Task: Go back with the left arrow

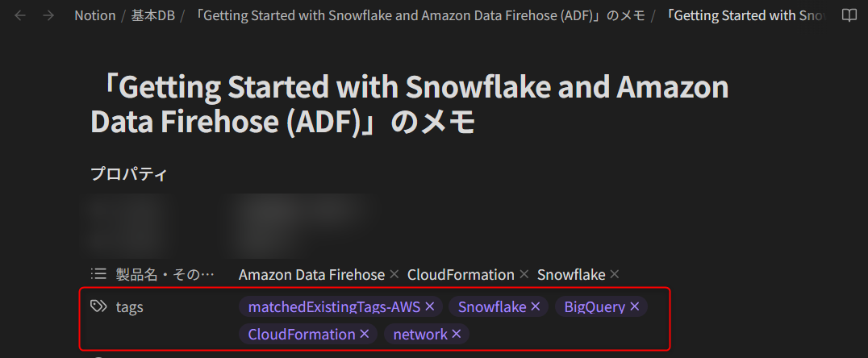Action: [20, 15]
